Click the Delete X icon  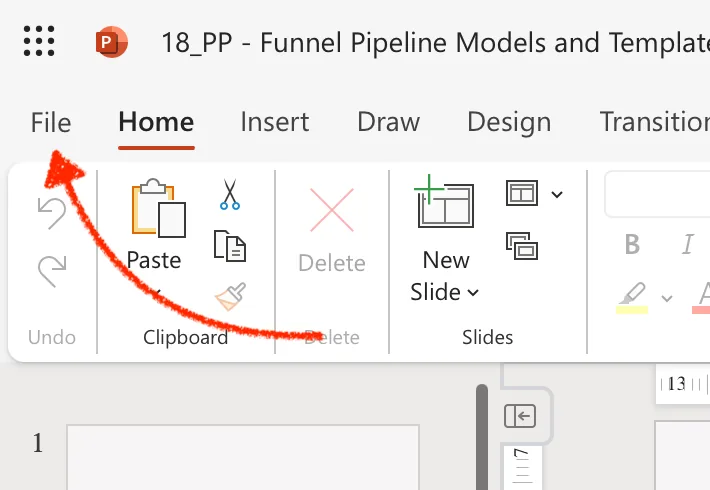click(332, 210)
